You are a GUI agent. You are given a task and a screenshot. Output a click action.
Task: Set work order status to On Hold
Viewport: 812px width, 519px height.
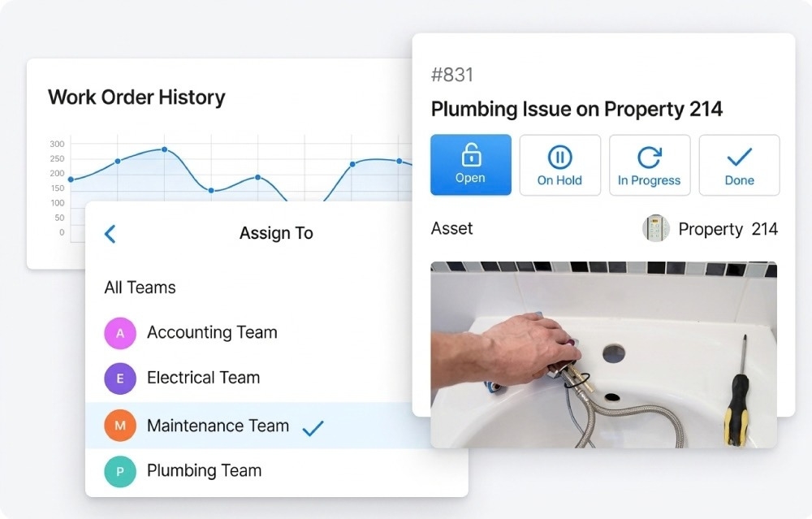click(559, 165)
